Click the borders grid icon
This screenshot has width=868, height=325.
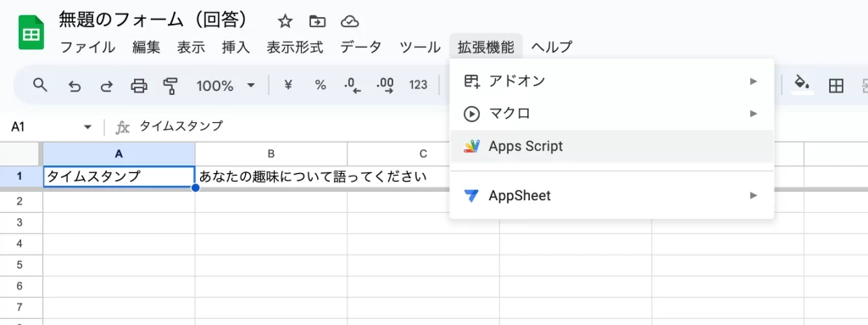836,86
